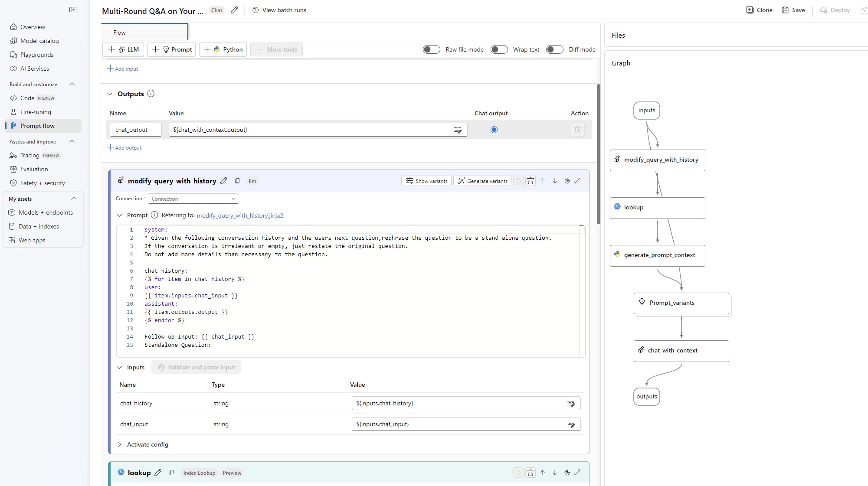Move lookup node up
Viewport: 868px width, 486px height.
(x=543, y=473)
